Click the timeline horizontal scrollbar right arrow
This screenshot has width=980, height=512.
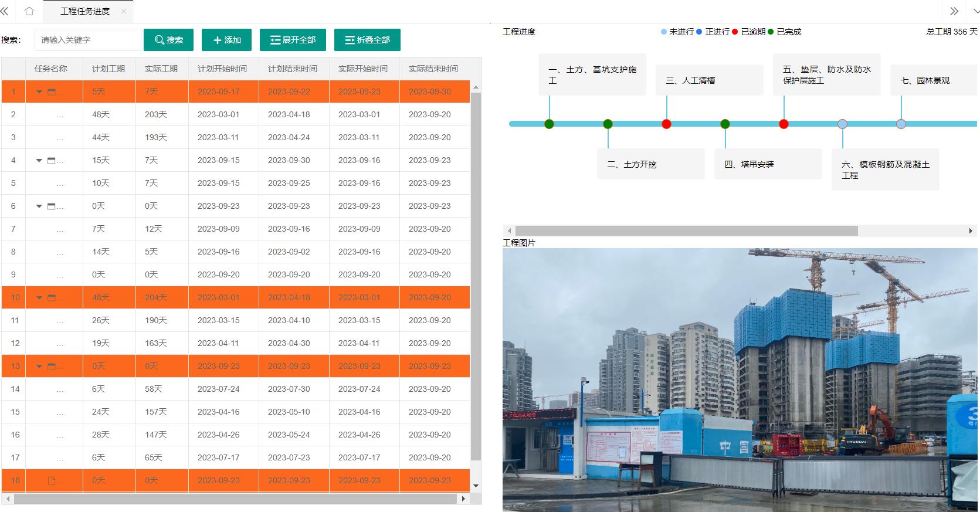click(x=971, y=231)
